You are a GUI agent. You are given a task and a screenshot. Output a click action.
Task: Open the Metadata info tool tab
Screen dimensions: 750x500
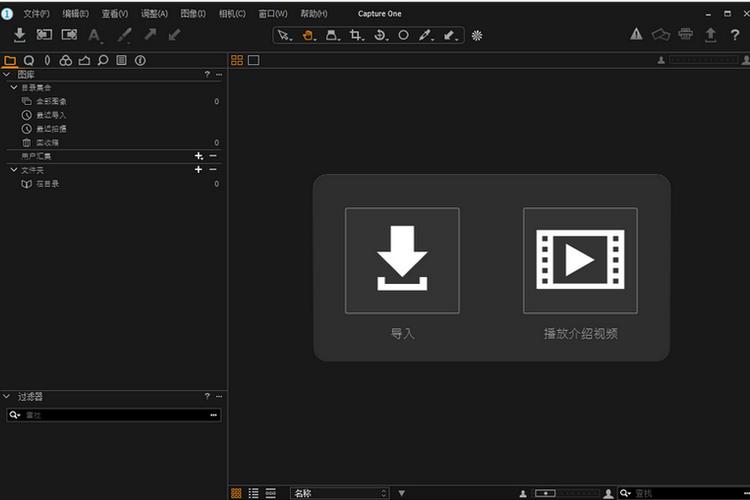click(x=140, y=60)
